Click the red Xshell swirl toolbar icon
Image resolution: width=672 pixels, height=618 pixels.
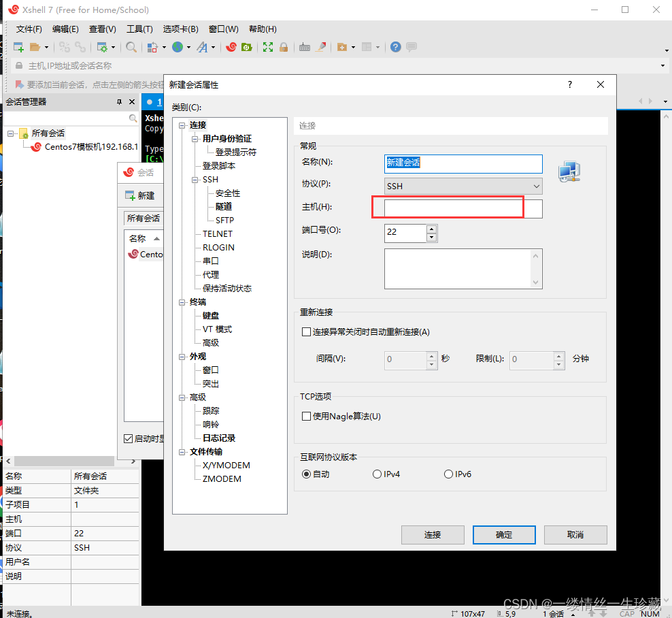click(x=231, y=47)
